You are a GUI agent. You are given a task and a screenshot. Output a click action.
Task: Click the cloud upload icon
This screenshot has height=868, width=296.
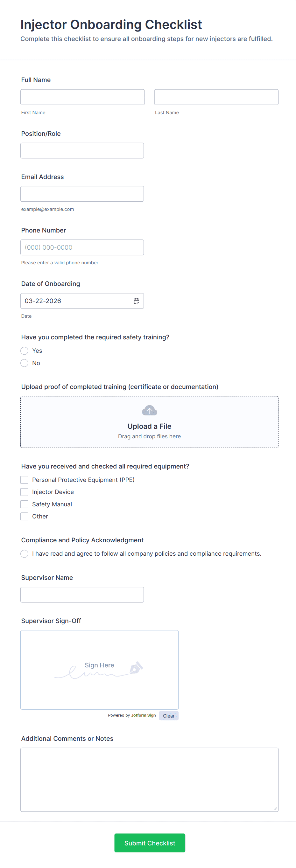149,410
